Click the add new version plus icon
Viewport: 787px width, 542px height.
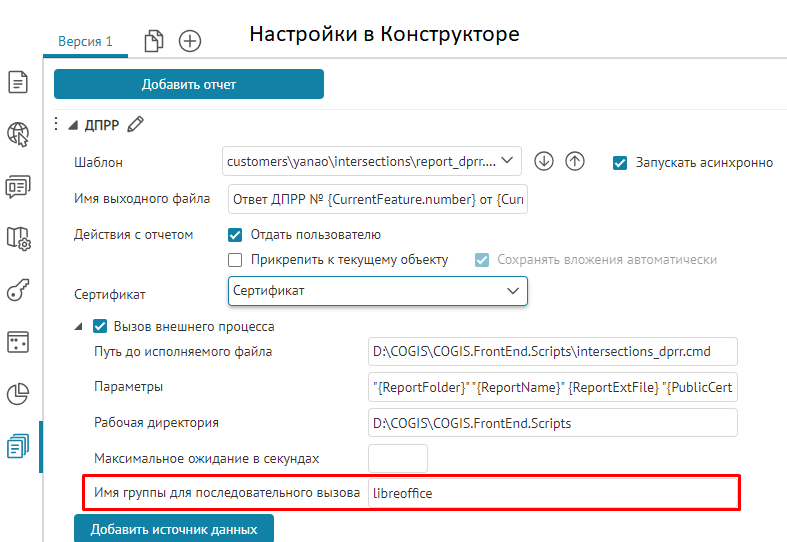pos(190,41)
